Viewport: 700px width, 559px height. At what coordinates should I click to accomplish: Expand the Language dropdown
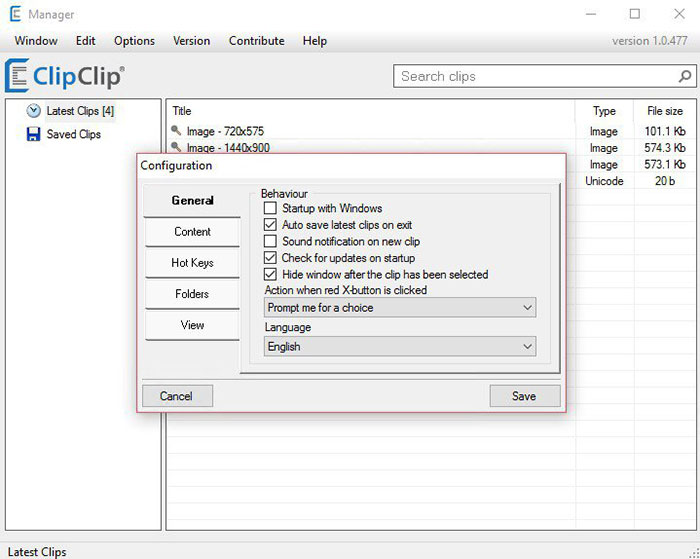tap(400, 347)
